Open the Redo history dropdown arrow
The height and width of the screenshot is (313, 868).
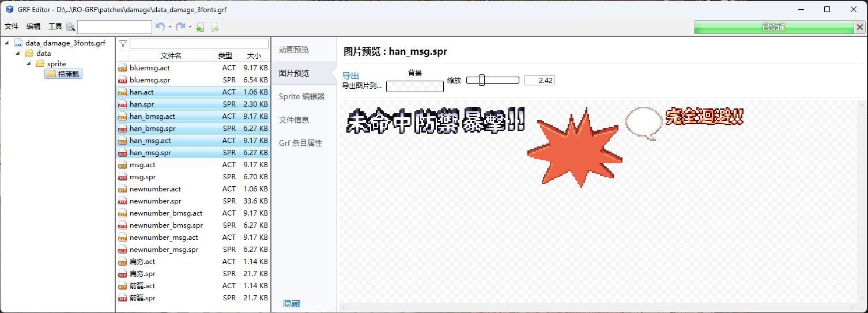pyautogui.click(x=190, y=27)
